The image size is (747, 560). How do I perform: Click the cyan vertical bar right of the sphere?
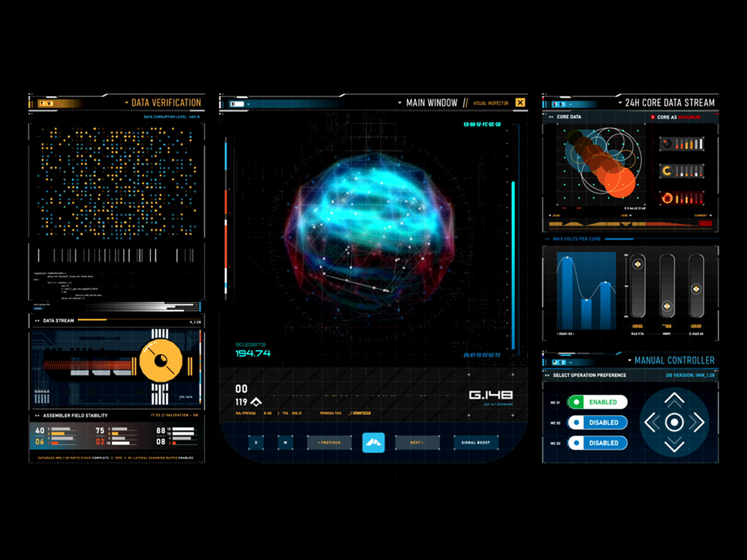tap(513, 265)
